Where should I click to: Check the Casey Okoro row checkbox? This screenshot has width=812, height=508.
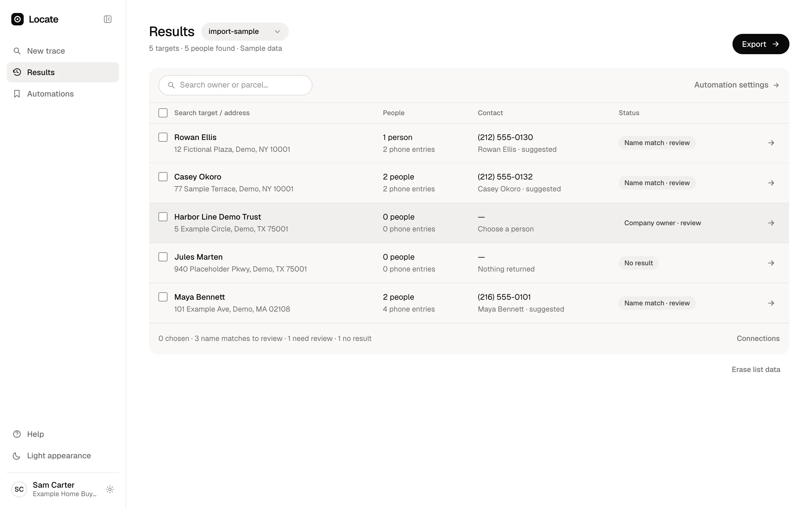coord(163,177)
